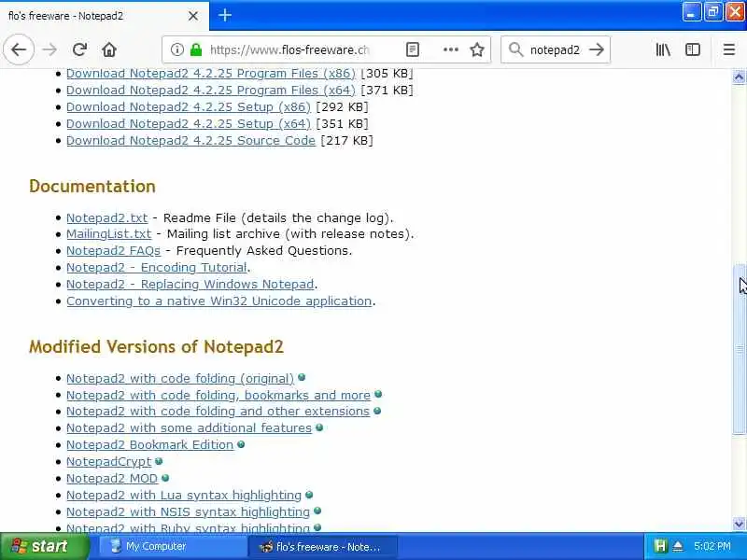This screenshot has width=747, height=560.
Task: Open Notepad2 Bookmark Edition link
Action: coord(150,445)
